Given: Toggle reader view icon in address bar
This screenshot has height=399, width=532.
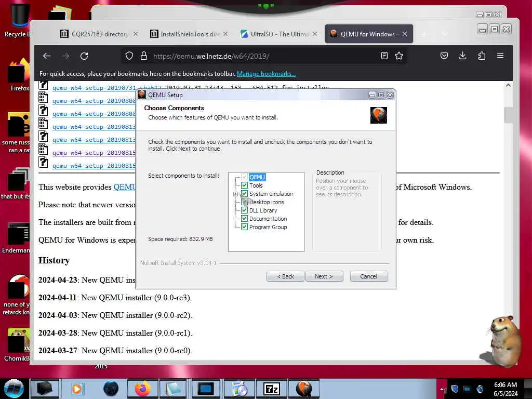Looking at the screenshot, I should tap(384, 56).
